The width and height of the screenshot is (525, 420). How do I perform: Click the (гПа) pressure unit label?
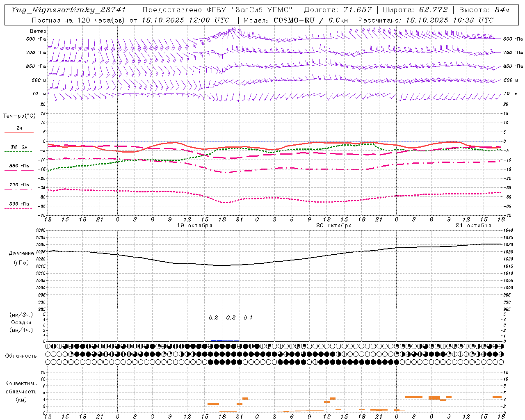point(21,263)
